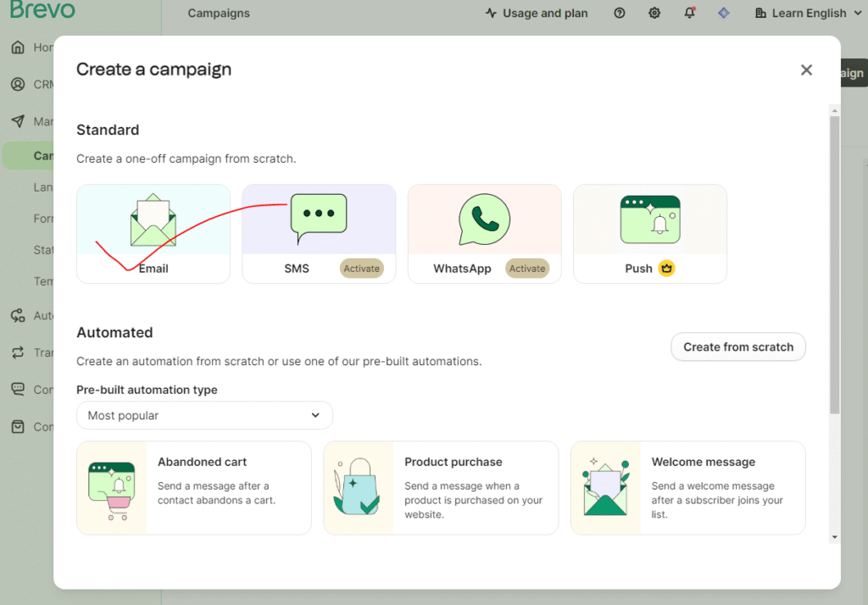This screenshot has width=868, height=605.
Task: Click the Push premium crown badge
Action: [667, 269]
